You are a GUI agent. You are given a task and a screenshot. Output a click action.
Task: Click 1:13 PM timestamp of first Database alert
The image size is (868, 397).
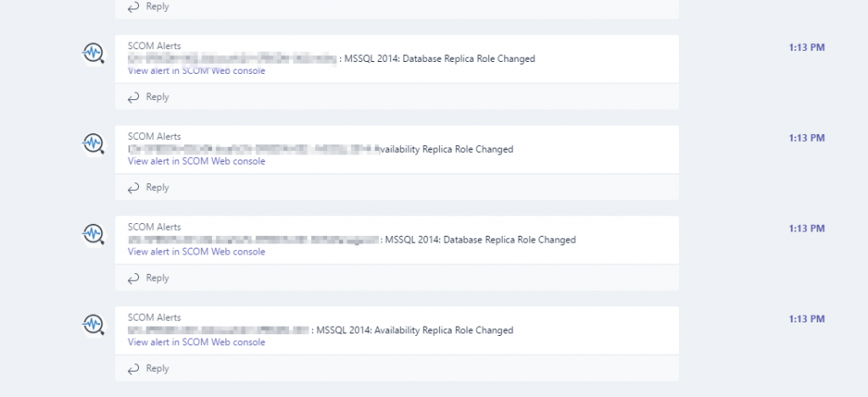807,48
